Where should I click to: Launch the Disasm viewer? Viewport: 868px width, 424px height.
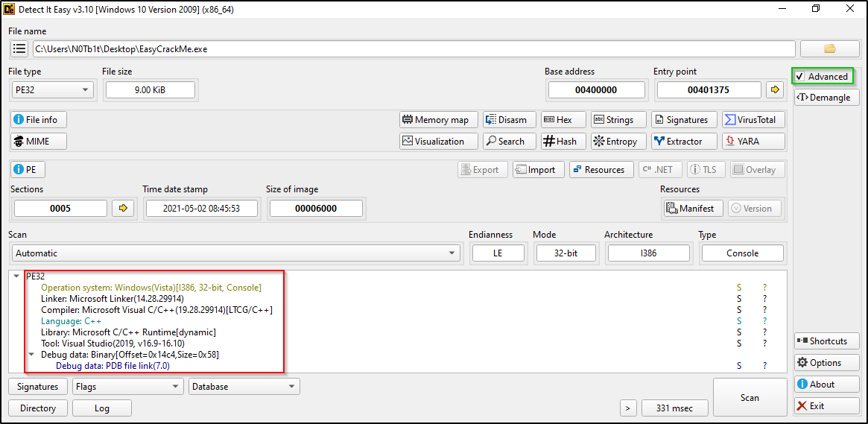click(506, 120)
